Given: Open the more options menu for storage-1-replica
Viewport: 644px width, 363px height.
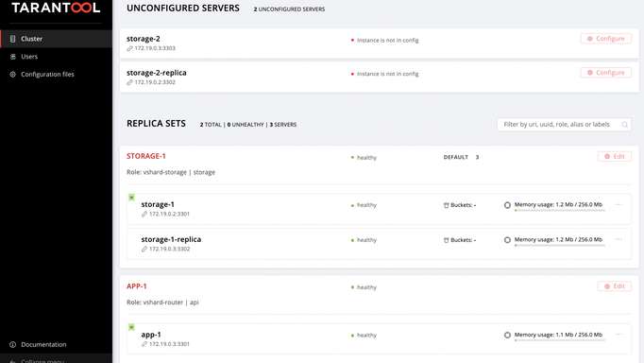Looking at the screenshot, I should point(619,239).
